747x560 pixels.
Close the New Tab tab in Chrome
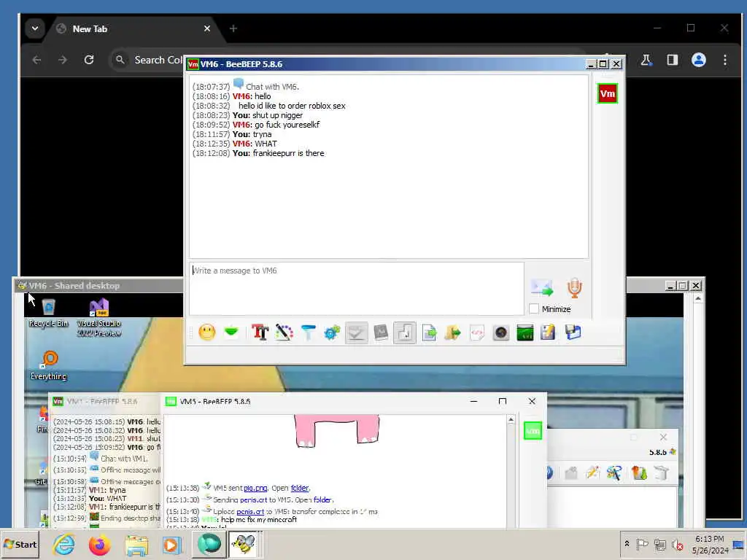click(x=206, y=28)
